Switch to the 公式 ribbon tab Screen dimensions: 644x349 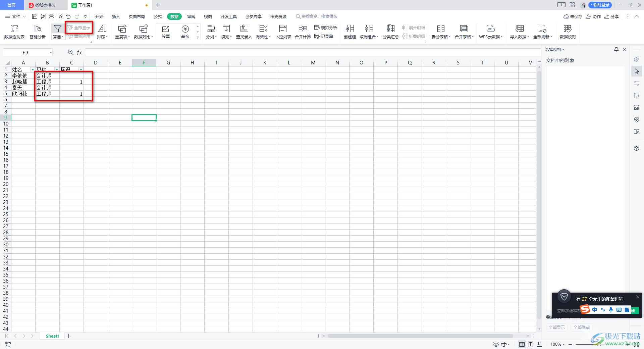point(158,16)
